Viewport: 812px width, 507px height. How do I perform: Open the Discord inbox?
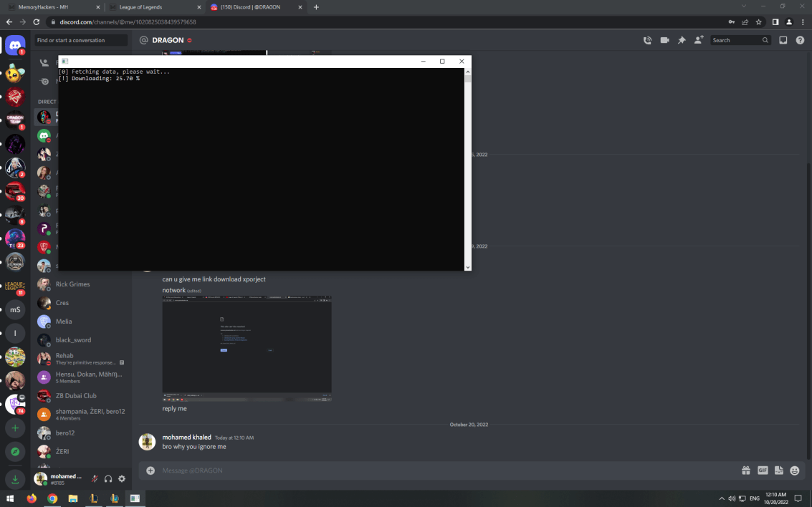783,40
